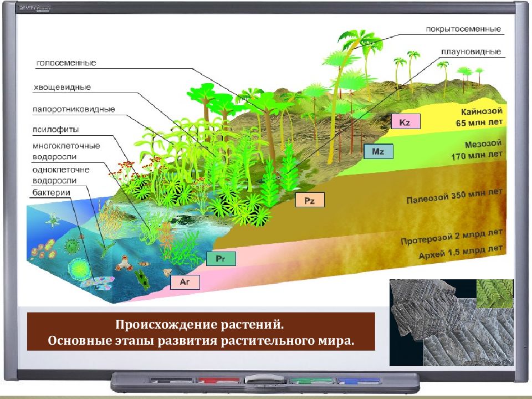Click the '65 млн лет' text
532x399 pixels.
pyautogui.click(x=479, y=122)
